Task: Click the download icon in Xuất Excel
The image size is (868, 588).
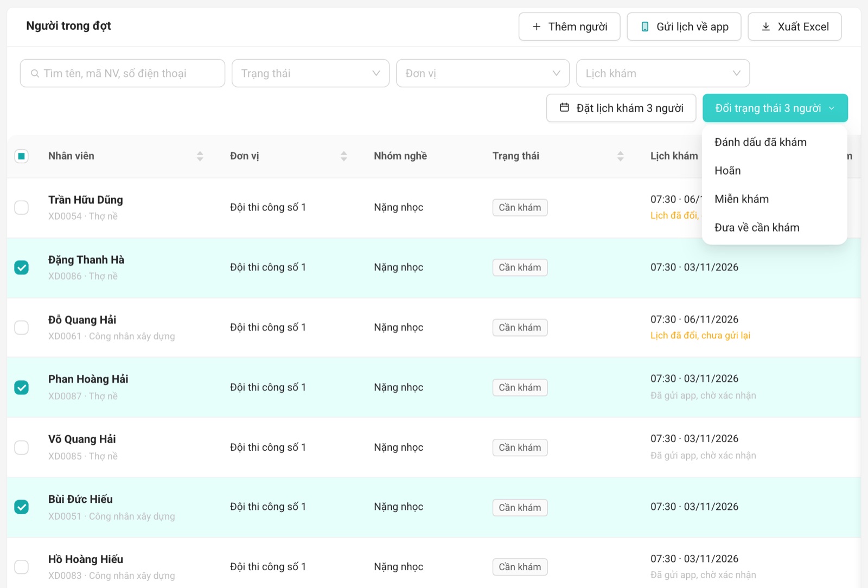Action: coord(766,27)
